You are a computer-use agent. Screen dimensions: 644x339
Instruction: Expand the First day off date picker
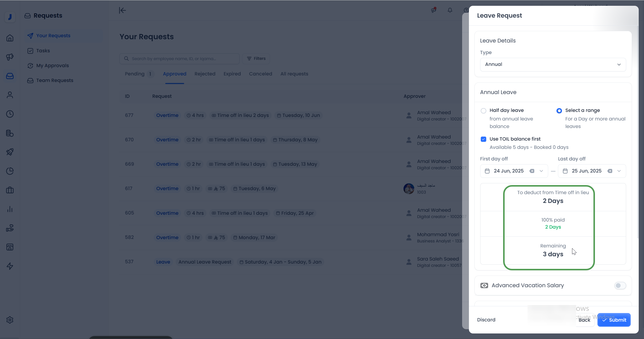pyautogui.click(x=541, y=171)
